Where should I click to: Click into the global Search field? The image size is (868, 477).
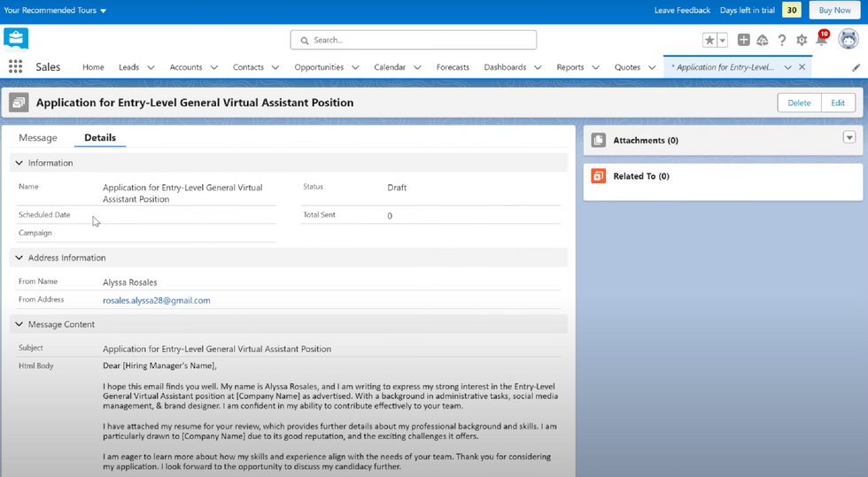coord(414,40)
